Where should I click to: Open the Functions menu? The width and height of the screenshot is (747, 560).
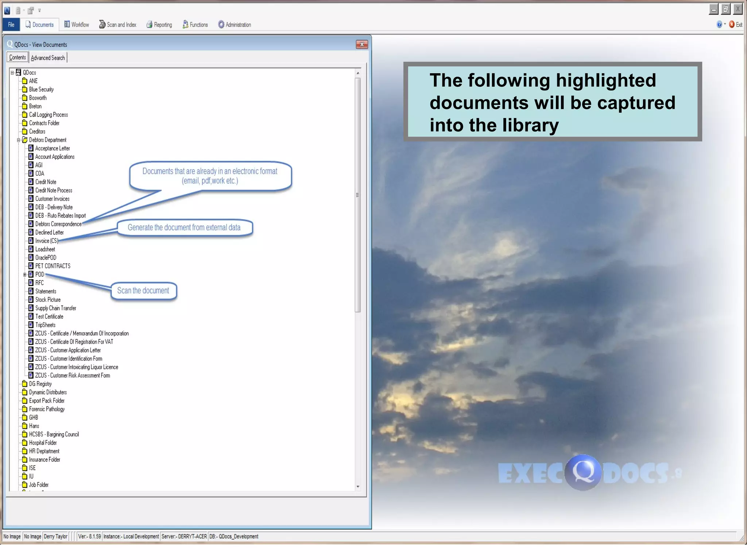click(x=195, y=24)
